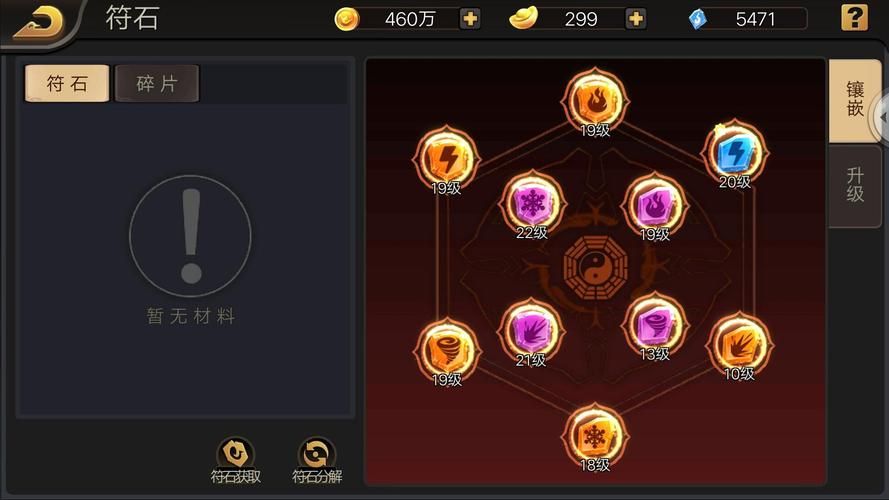Open the question mark help icon
889x500 pixels.
(854, 18)
